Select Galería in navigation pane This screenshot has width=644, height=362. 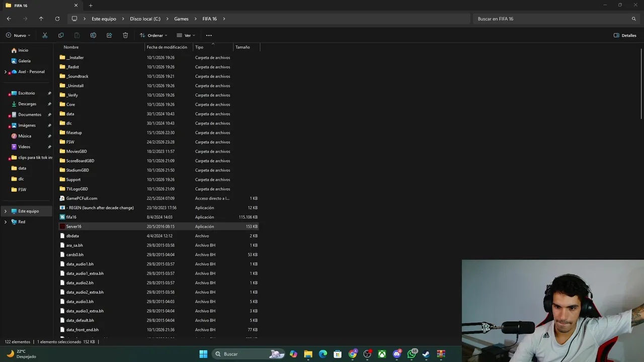click(x=24, y=61)
